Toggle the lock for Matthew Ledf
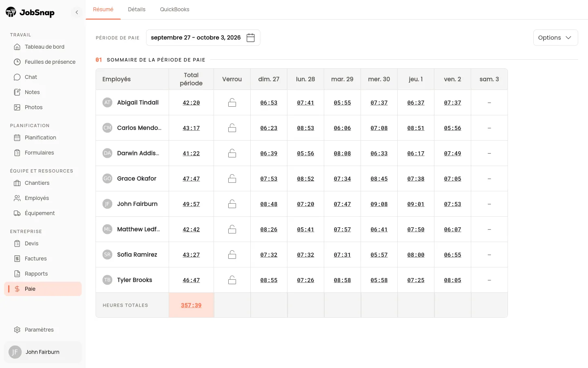 [232, 229]
